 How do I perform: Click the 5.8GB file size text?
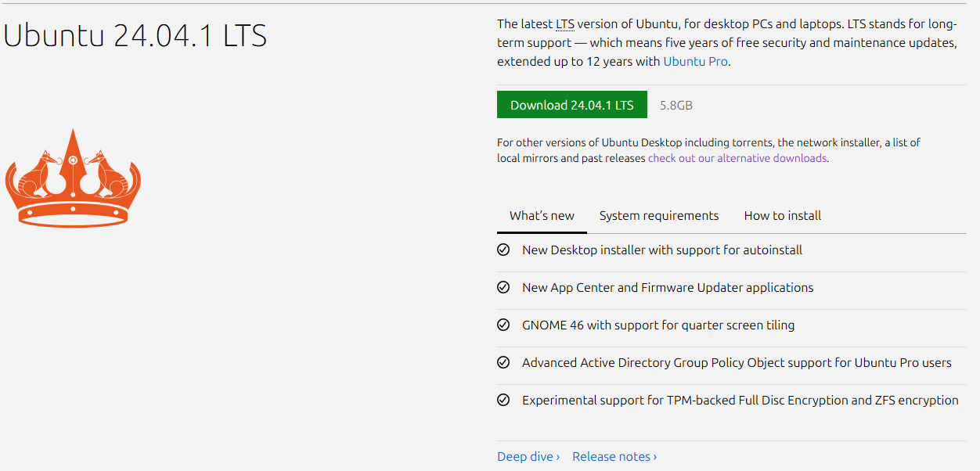[x=676, y=105]
